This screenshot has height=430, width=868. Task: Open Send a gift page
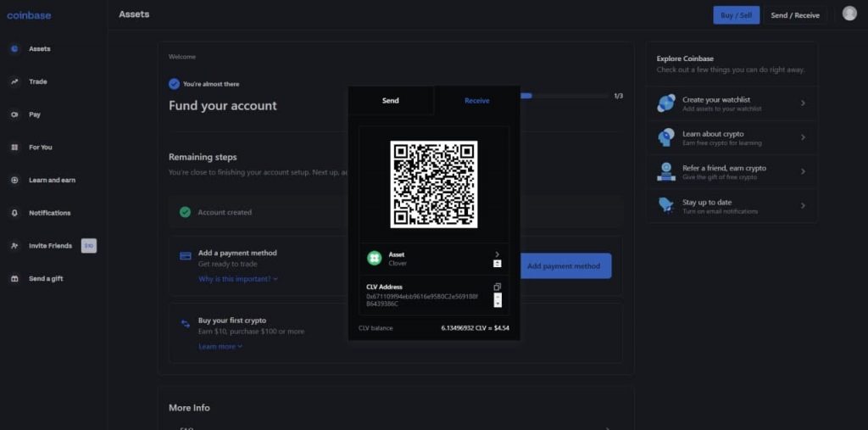coord(46,279)
